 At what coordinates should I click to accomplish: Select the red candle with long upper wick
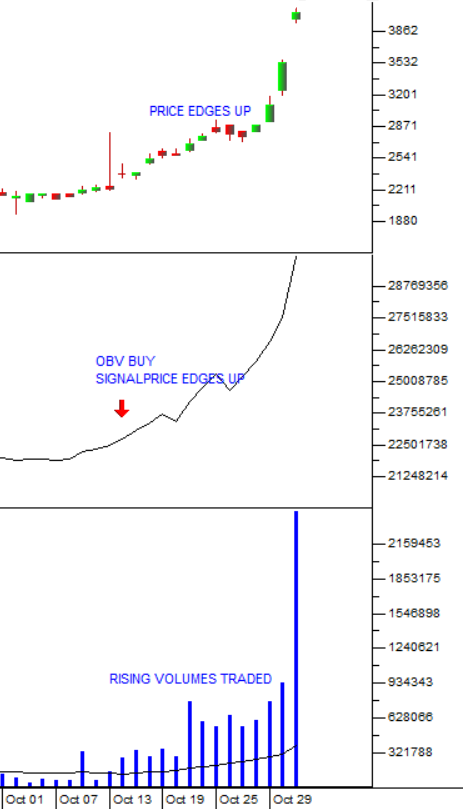[109, 161]
